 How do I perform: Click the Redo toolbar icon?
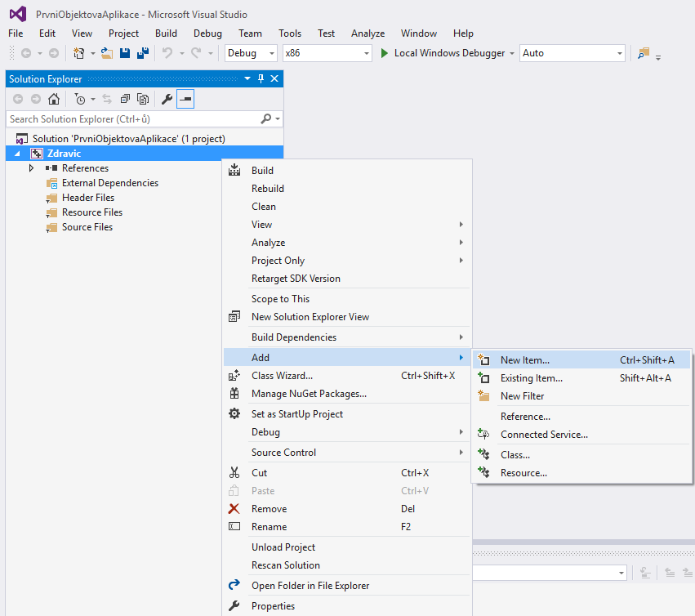coord(196,53)
